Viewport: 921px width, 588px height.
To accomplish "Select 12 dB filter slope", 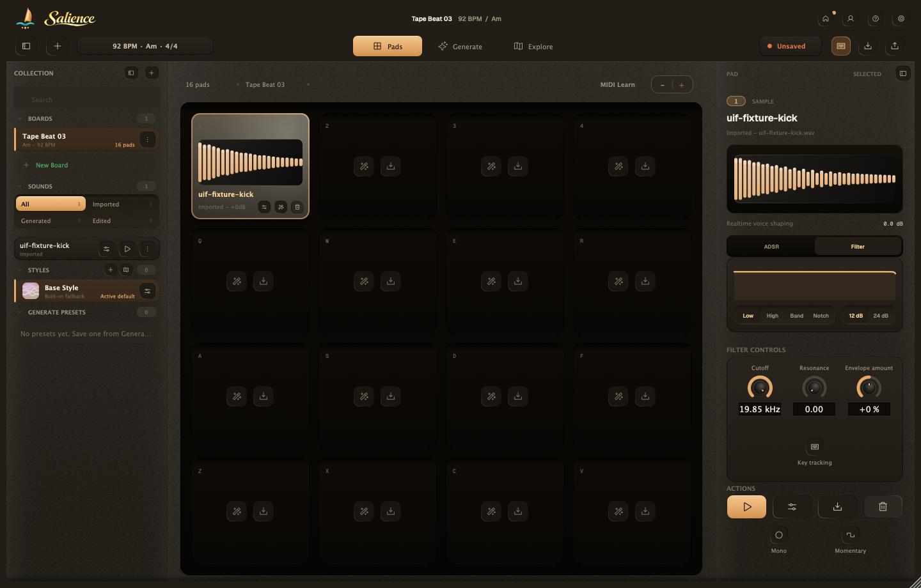I will click(x=856, y=316).
